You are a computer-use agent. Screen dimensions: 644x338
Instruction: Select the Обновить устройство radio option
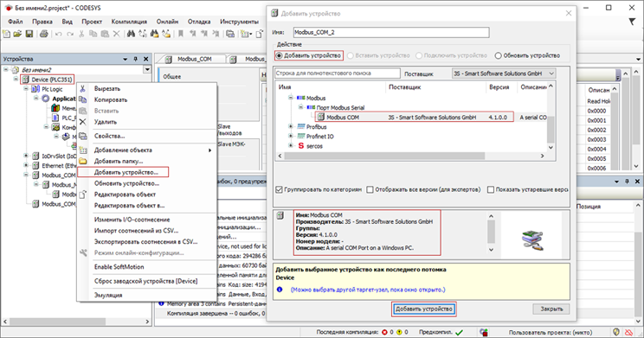click(x=499, y=55)
